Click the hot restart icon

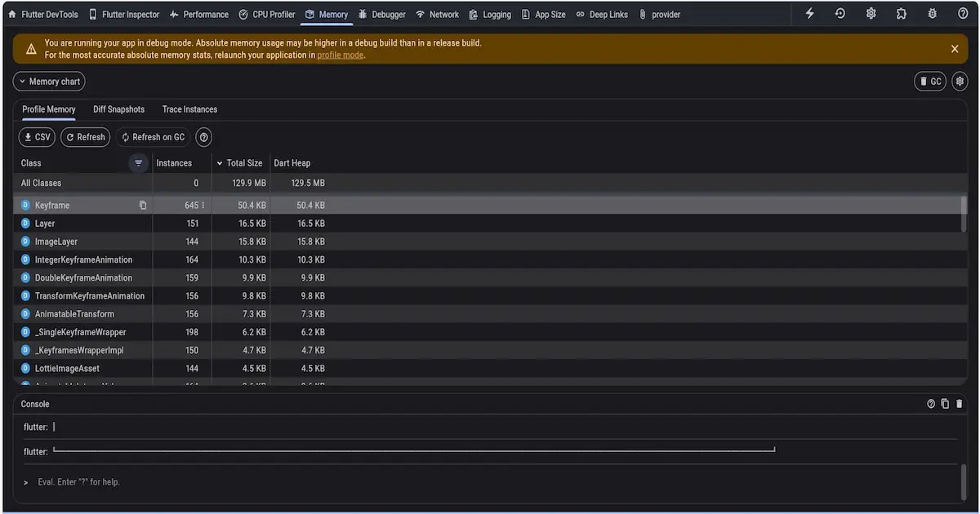tap(840, 14)
